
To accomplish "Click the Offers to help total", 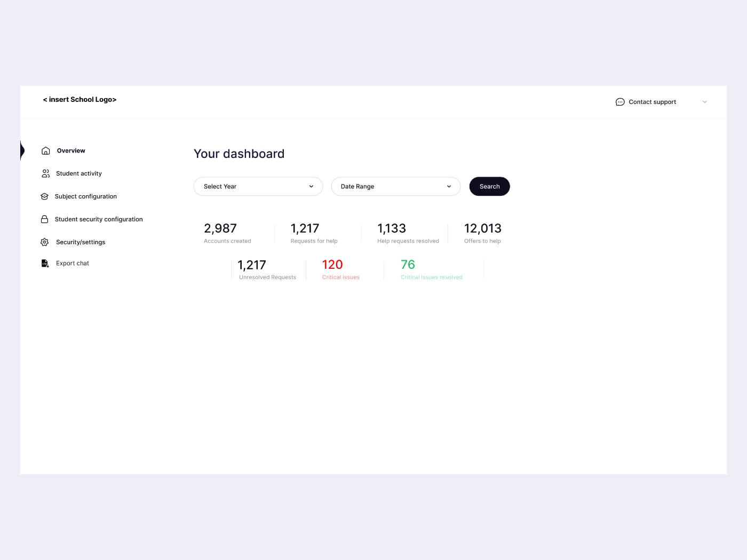I will coord(482,228).
